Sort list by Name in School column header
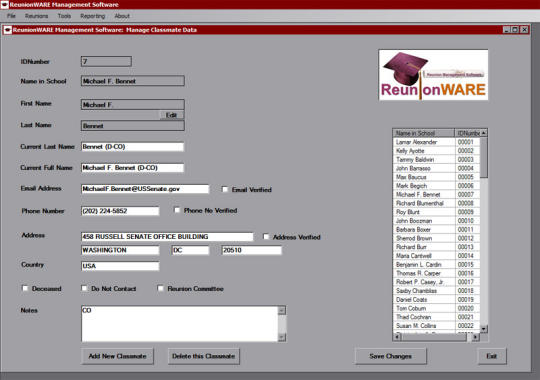The height and width of the screenshot is (380, 540). click(424, 133)
